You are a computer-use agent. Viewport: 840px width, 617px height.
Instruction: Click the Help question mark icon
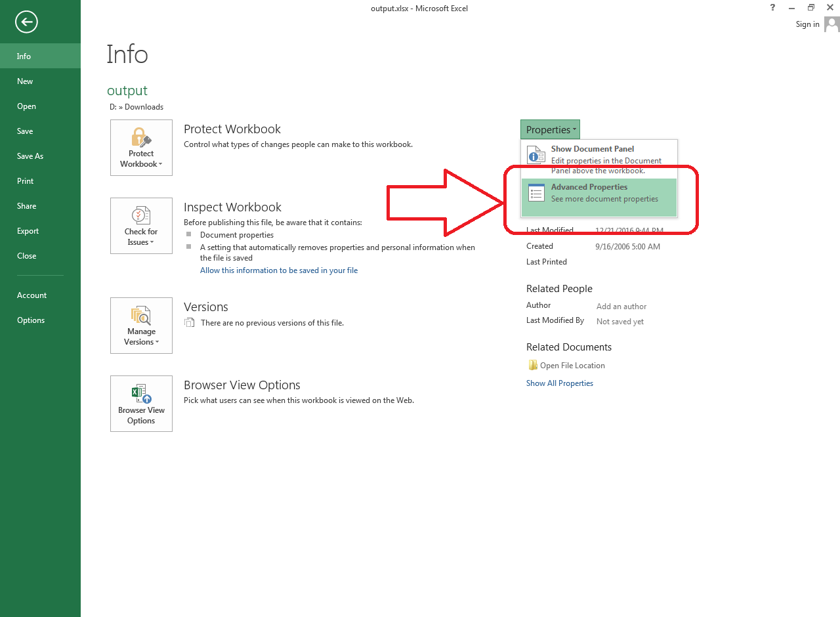(x=773, y=8)
